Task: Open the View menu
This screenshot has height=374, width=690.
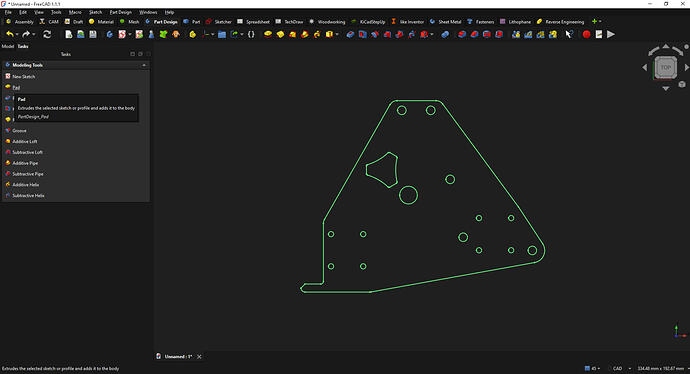Action: pos(39,12)
